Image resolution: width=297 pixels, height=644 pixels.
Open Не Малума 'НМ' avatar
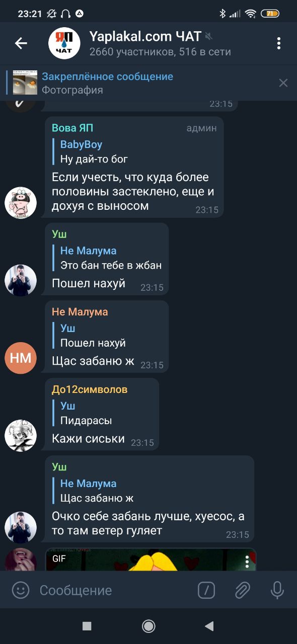click(21, 358)
